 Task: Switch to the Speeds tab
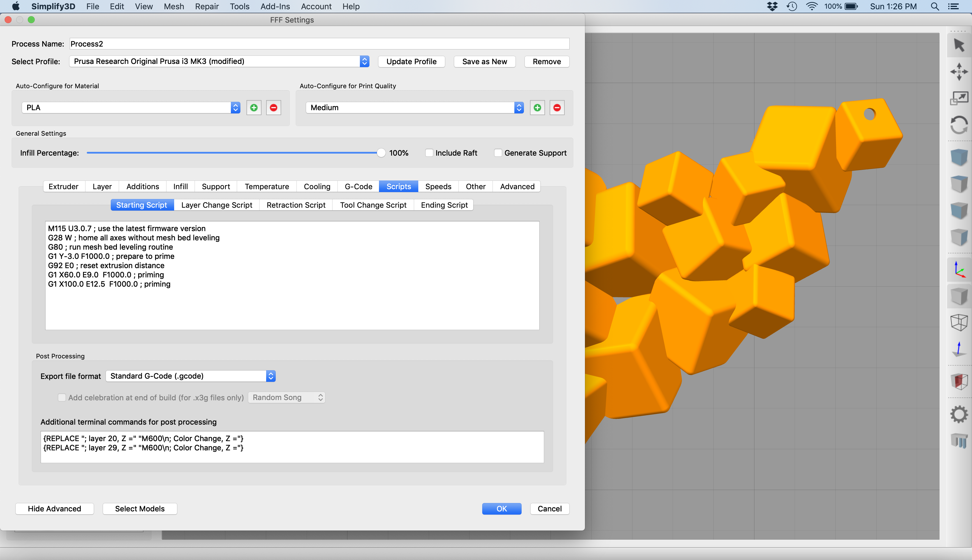(x=438, y=187)
